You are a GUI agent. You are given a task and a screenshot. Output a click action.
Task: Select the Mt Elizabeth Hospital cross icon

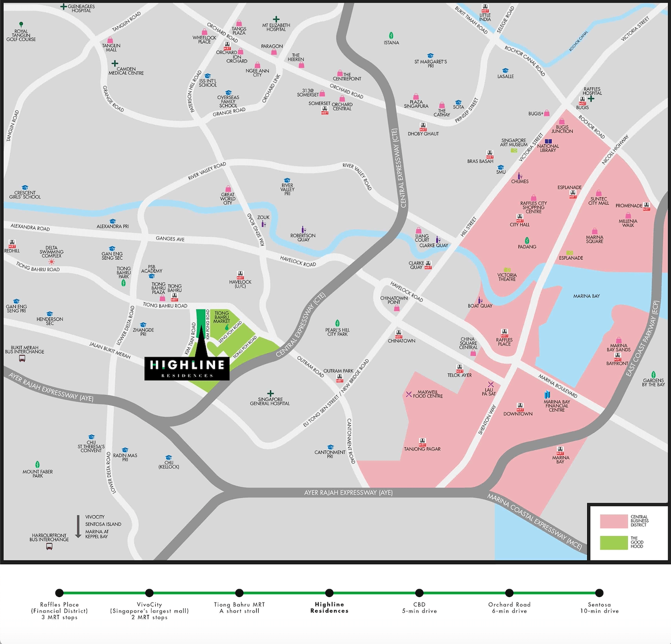(276, 19)
